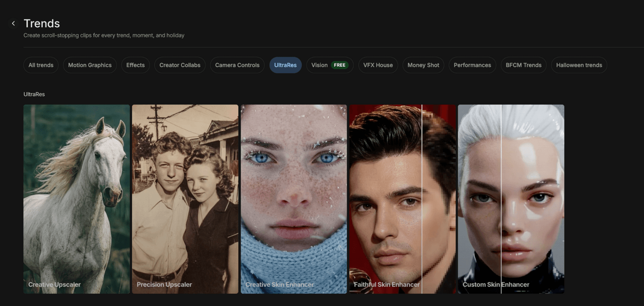Open Creative Skin Enhancer freckled face card

coord(293,199)
